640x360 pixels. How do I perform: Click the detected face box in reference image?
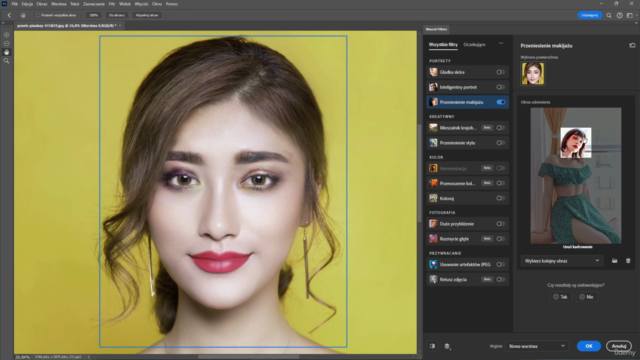[x=576, y=142]
